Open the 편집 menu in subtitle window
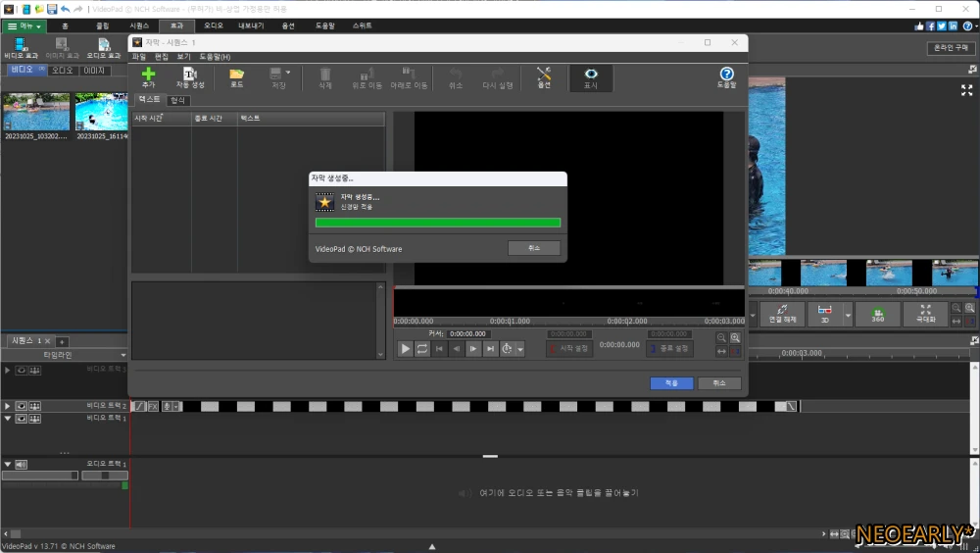980x553 pixels. (x=162, y=57)
